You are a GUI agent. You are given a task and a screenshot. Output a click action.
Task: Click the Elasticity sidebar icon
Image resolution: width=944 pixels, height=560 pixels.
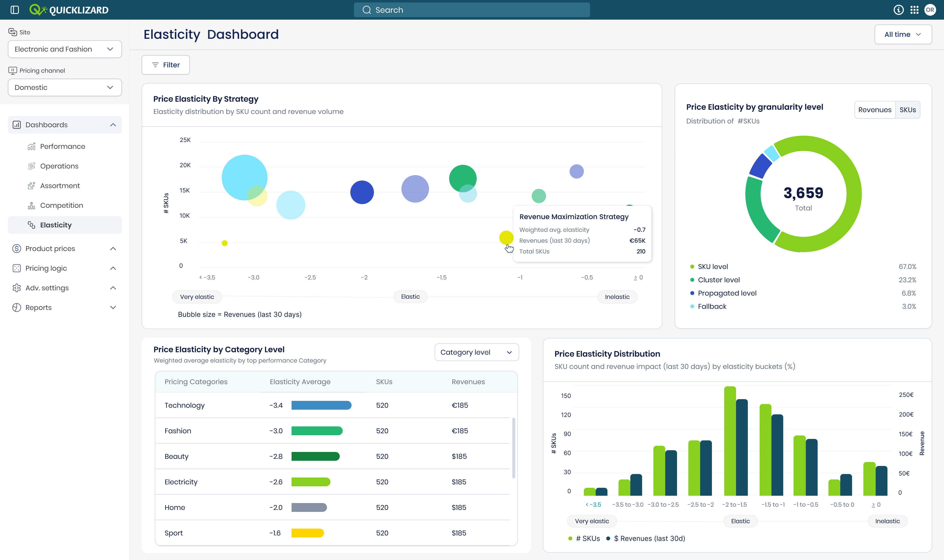click(x=31, y=225)
